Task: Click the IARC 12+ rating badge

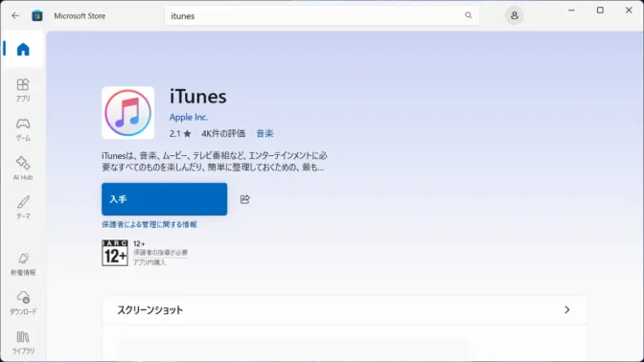Action: tap(115, 253)
